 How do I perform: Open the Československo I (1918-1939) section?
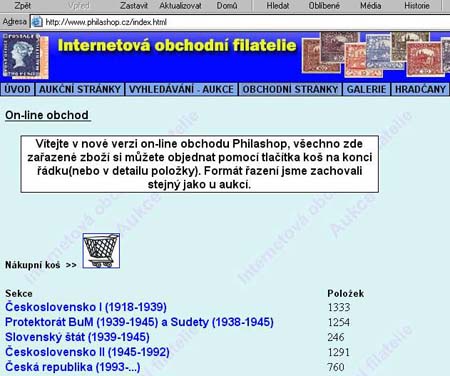(86, 307)
